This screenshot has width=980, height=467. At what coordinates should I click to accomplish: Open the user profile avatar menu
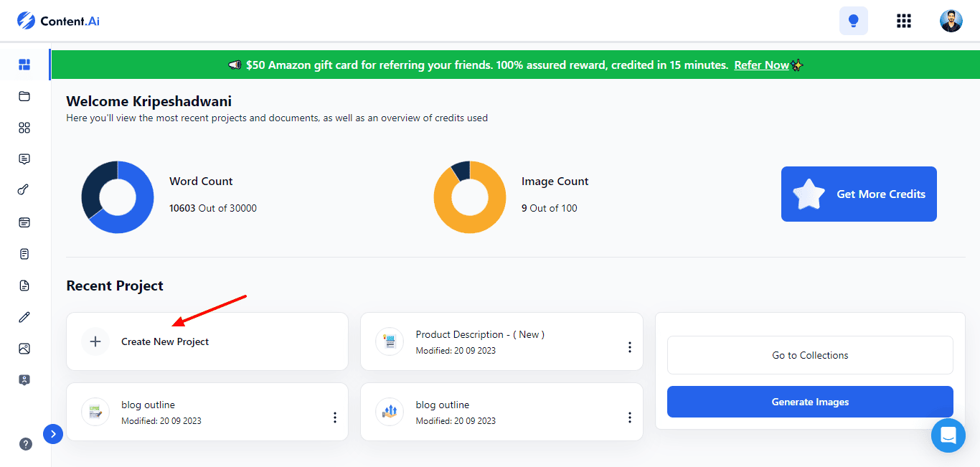click(x=951, y=21)
